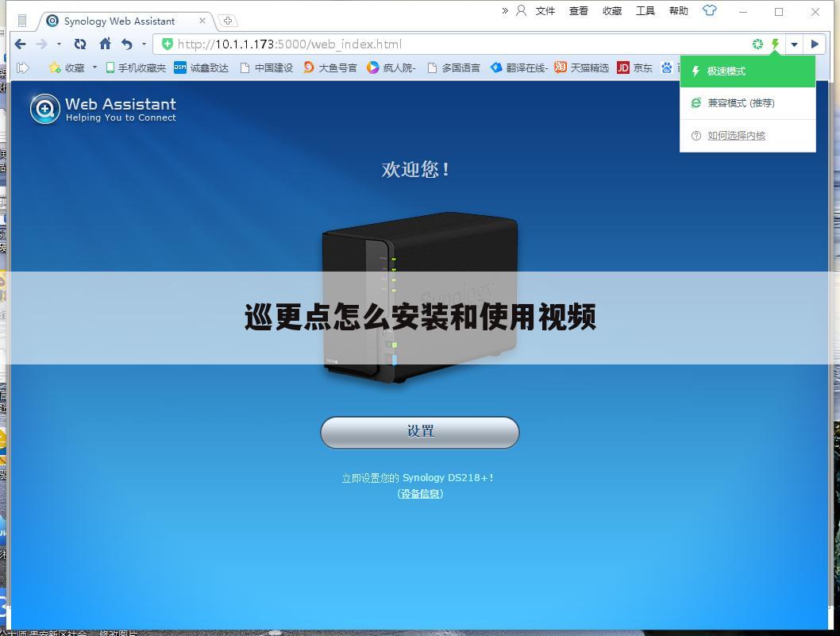Open the 查看 menu

click(579, 10)
